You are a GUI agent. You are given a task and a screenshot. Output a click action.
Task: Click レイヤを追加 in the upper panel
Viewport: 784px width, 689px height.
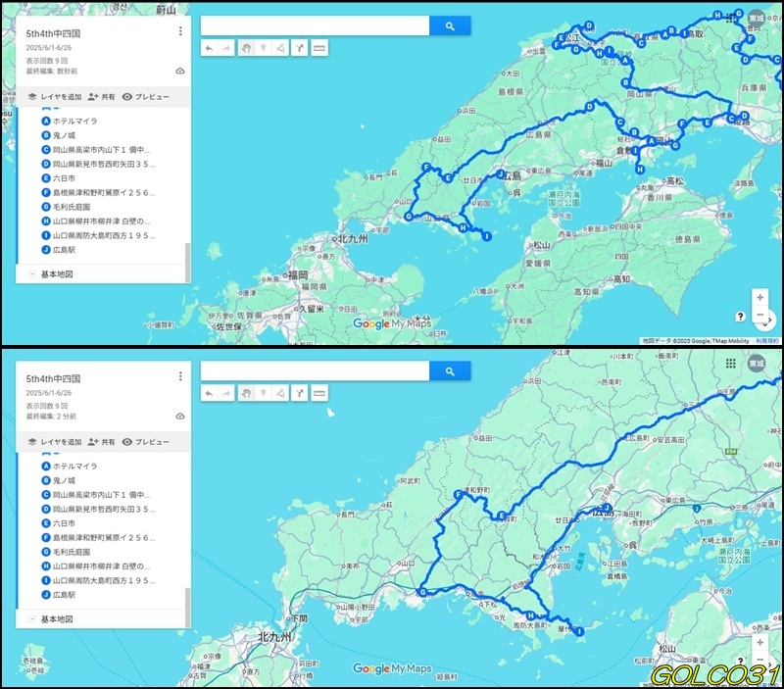tap(55, 97)
